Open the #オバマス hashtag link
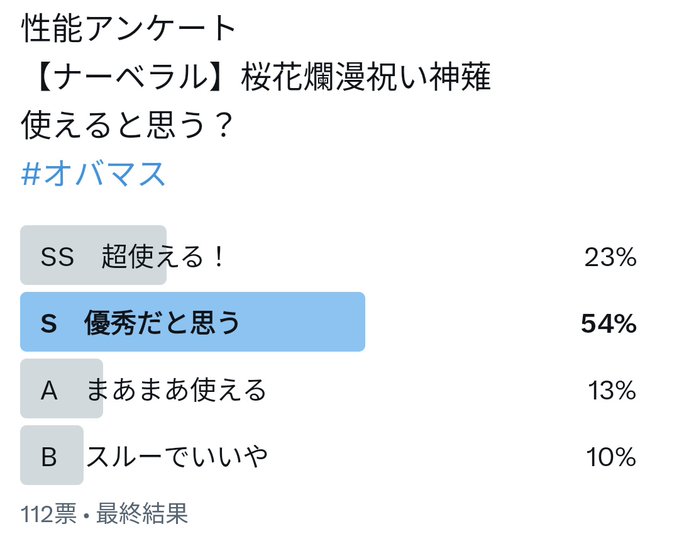 [x=93, y=174]
